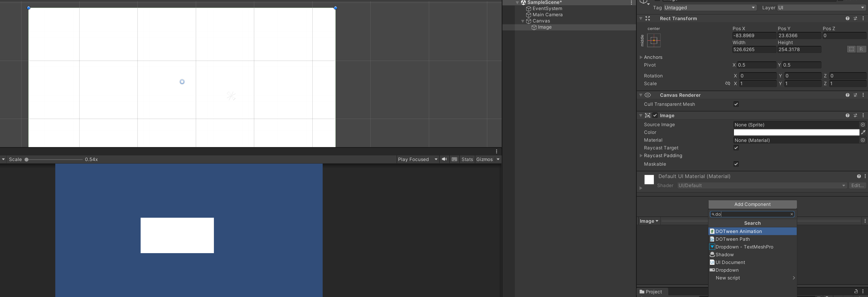Toggle the Stats button in Game view
This screenshot has height=297, width=868.
[467, 159]
